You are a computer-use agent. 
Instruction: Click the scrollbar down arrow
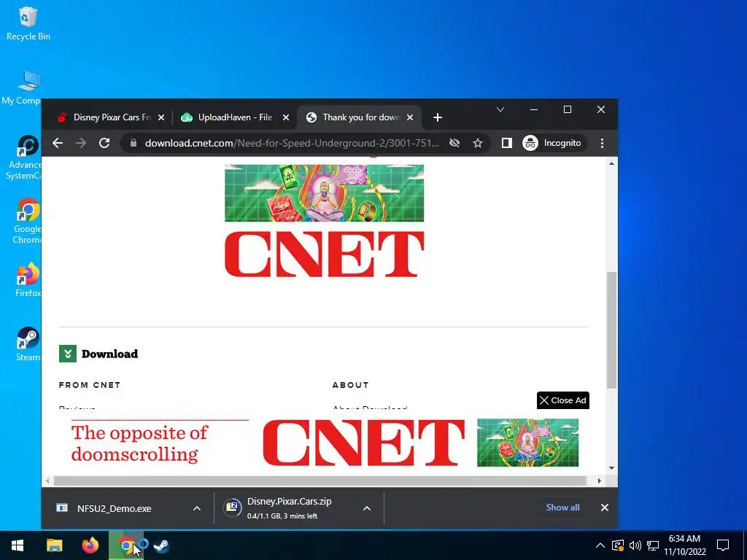(612, 468)
